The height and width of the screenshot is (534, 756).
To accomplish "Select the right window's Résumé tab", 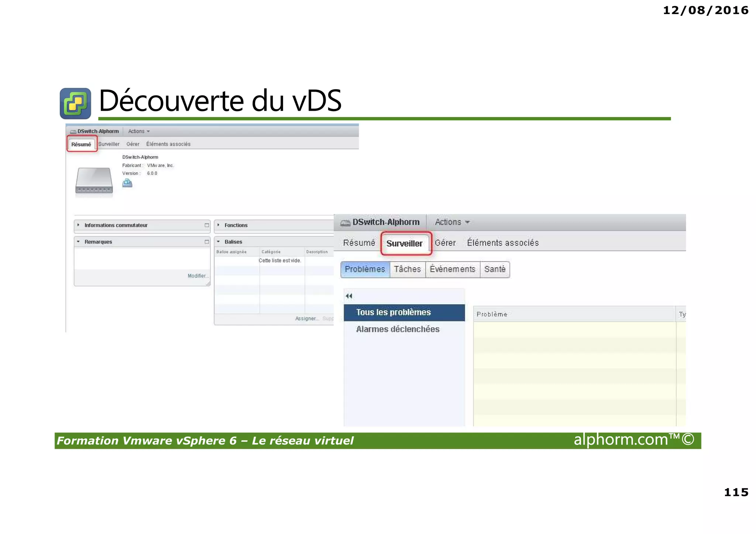I will click(359, 243).
